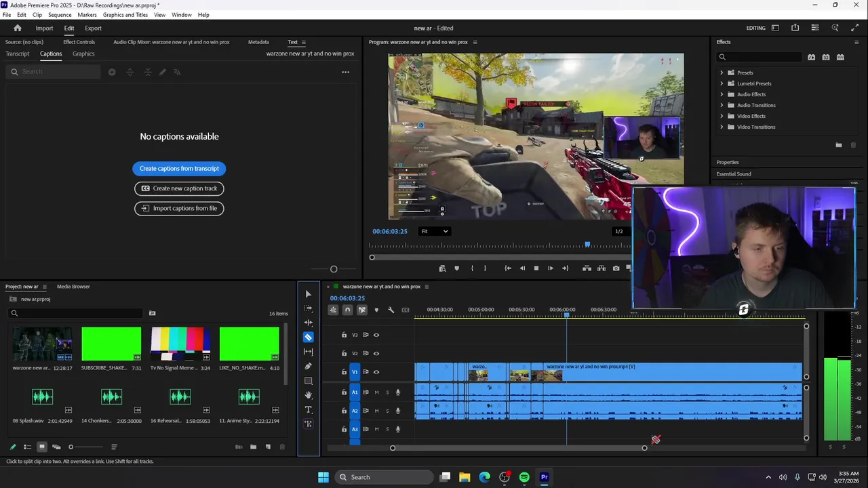Click the Mark Out button
868x488 pixels.
tap(485, 268)
